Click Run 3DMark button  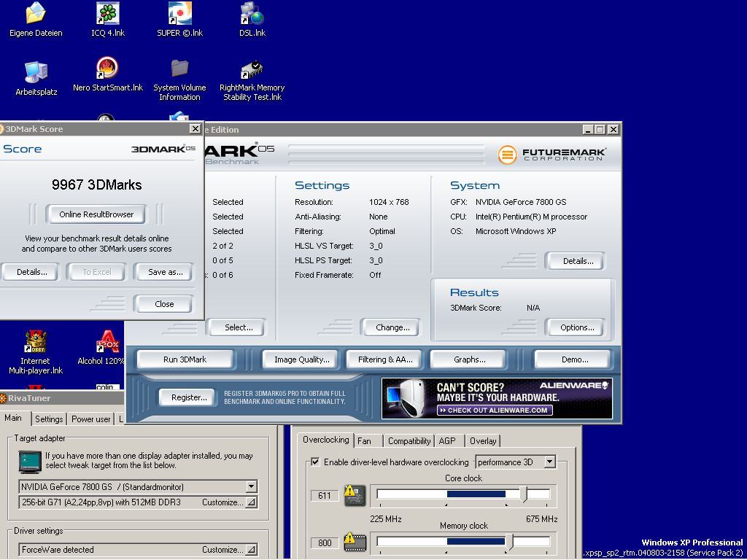click(185, 359)
